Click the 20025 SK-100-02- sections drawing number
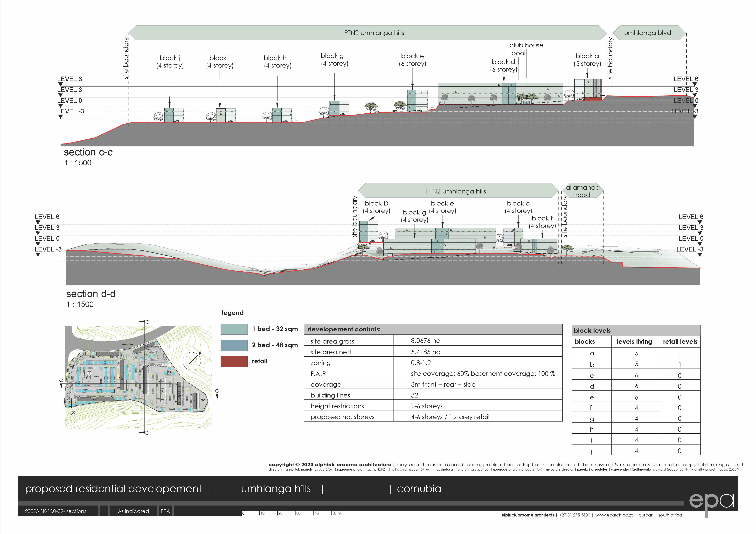 click(x=56, y=511)
